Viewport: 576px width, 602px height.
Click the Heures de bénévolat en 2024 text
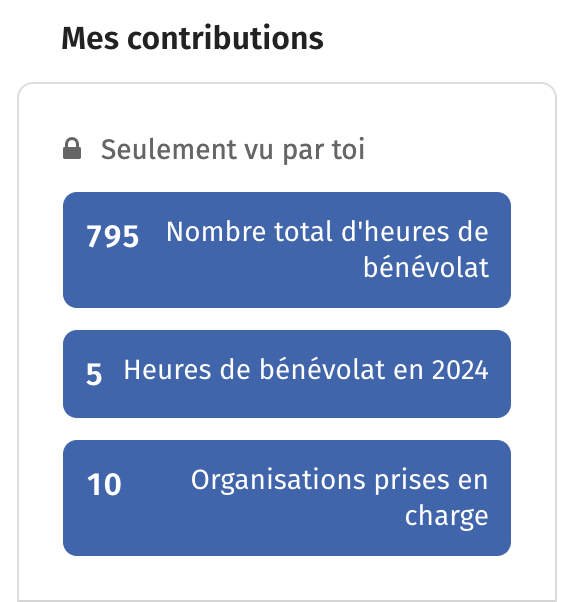(306, 370)
